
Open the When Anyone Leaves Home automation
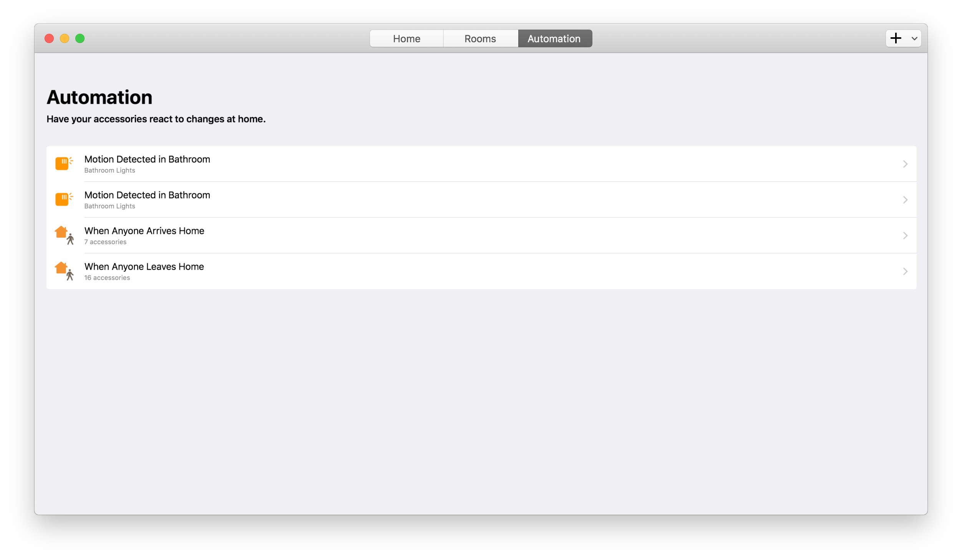[144, 267]
